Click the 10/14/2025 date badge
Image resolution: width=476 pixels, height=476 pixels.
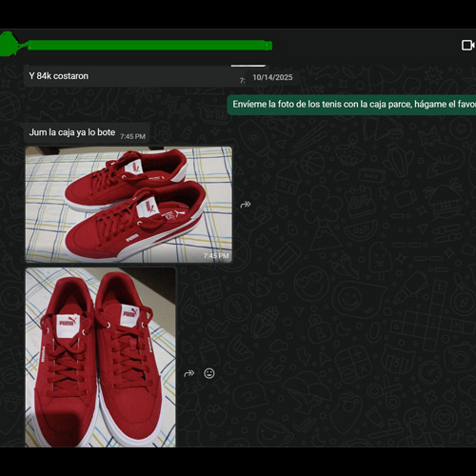tap(272, 77)
